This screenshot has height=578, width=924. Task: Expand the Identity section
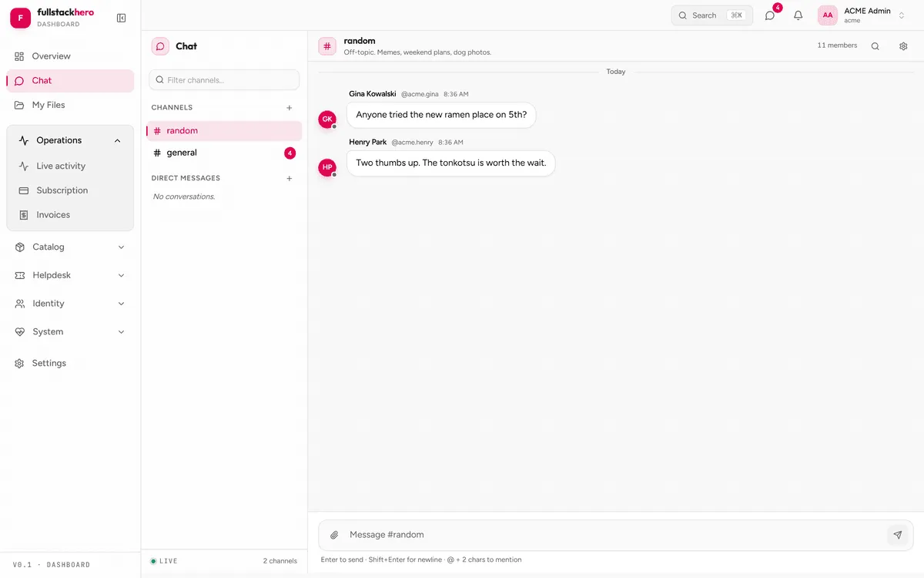(70, 304)
